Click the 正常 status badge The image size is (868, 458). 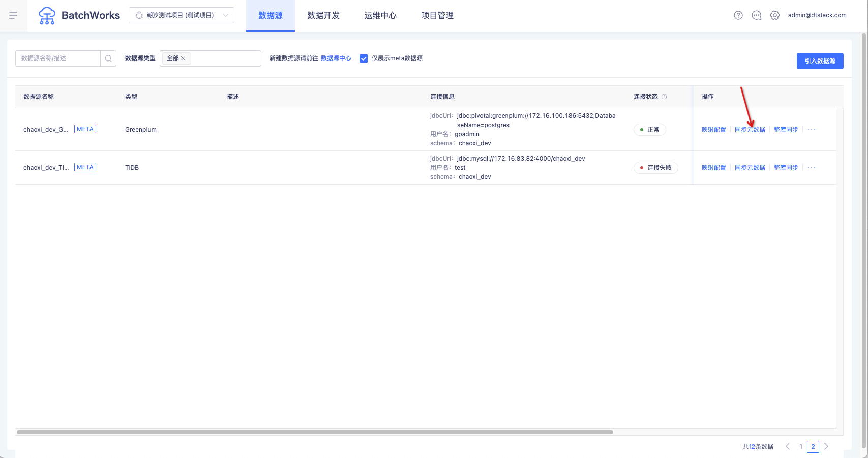pyautogui.click(x=650, y=130)
